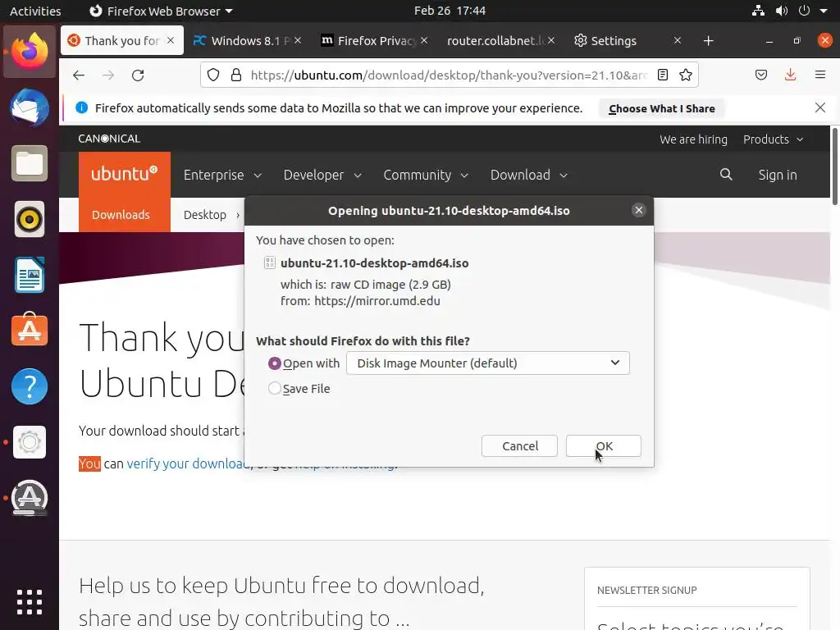Select the Save File radio option
This screenshot has width=840, height=630.
(x=274, y=388)
